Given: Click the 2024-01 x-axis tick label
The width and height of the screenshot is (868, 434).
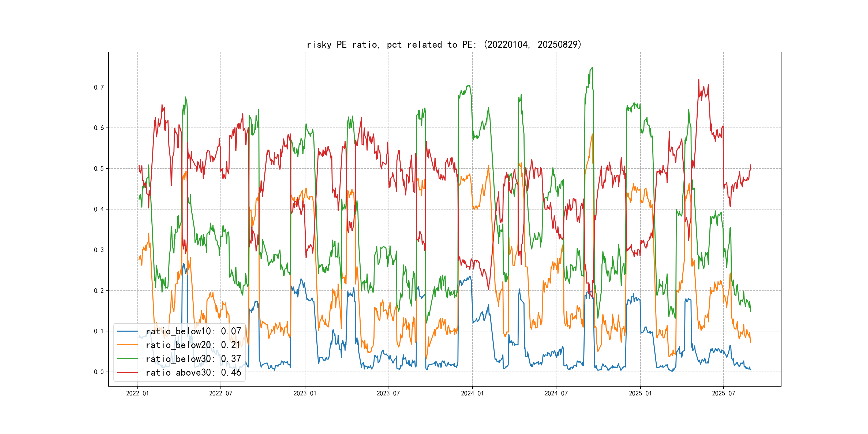Looking at the screenshot, I should click(x=472, y=394).
